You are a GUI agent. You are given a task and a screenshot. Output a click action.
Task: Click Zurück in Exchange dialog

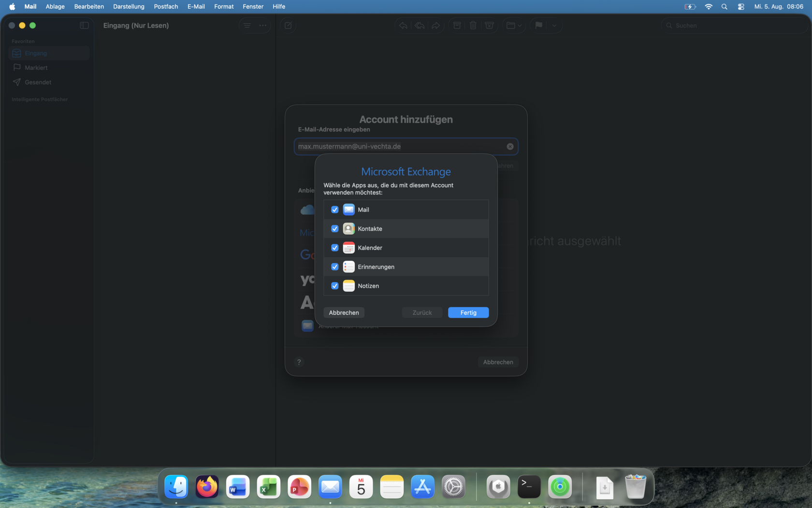422,313
